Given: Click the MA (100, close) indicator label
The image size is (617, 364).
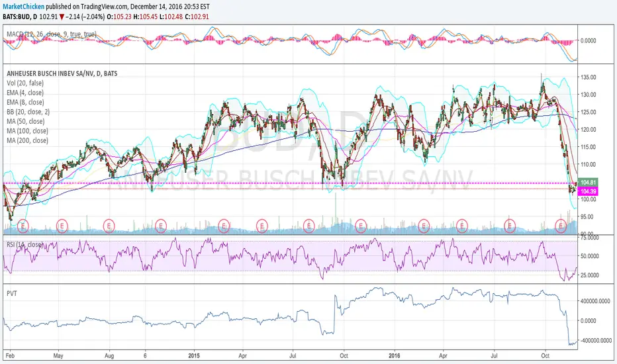Looking at the screenshot, I should (x=27, y=131).
